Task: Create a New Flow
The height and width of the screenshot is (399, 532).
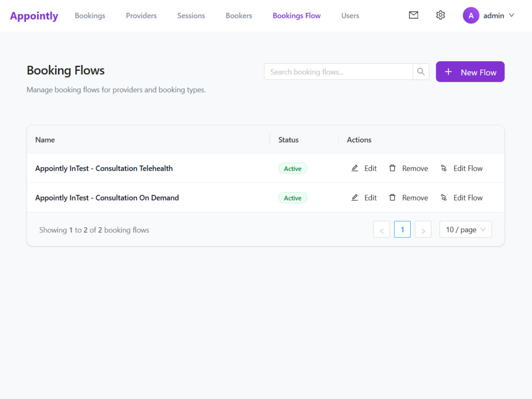Action: click(x=470, y=72)
